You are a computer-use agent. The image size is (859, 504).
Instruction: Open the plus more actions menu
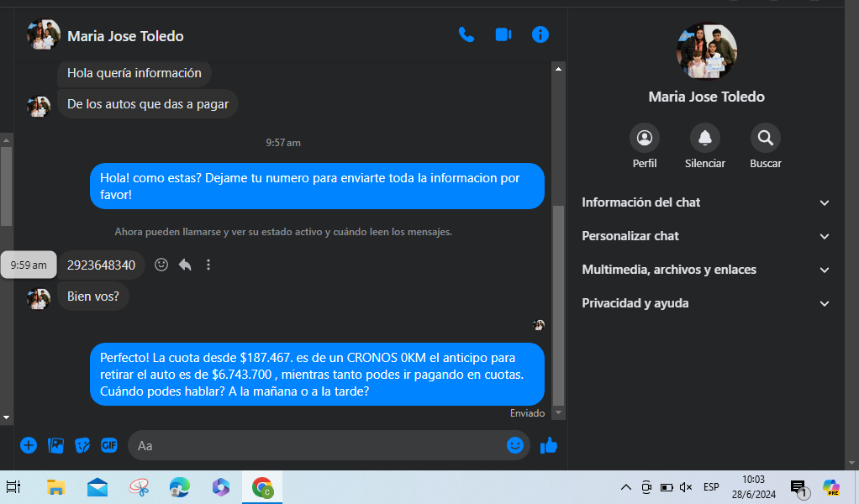[x=29, y=445]
